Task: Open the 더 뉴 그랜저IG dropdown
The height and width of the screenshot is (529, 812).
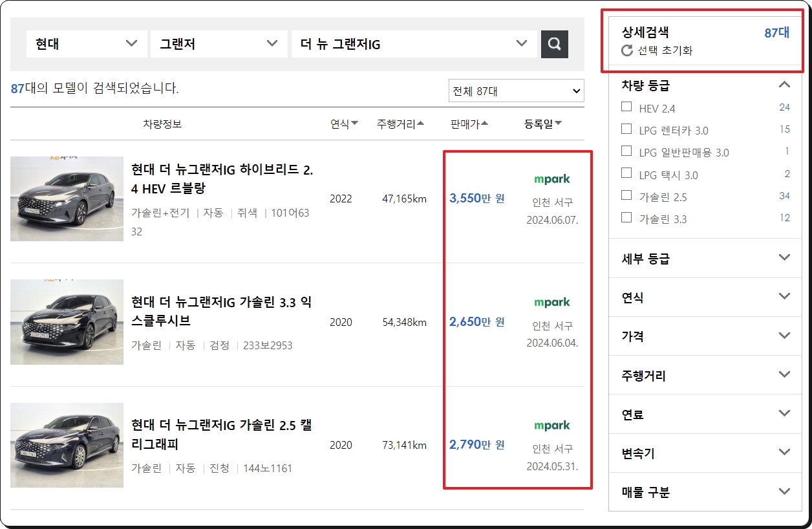Action: coord(414,44)
